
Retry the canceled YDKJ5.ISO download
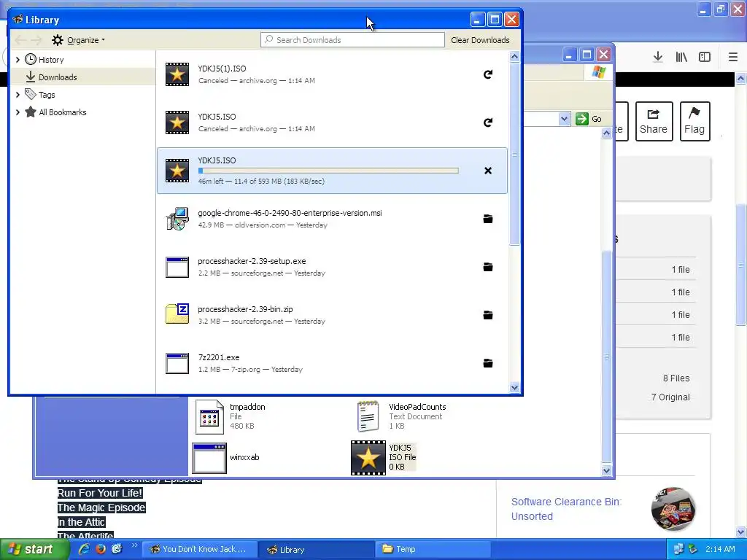point(488,122)
